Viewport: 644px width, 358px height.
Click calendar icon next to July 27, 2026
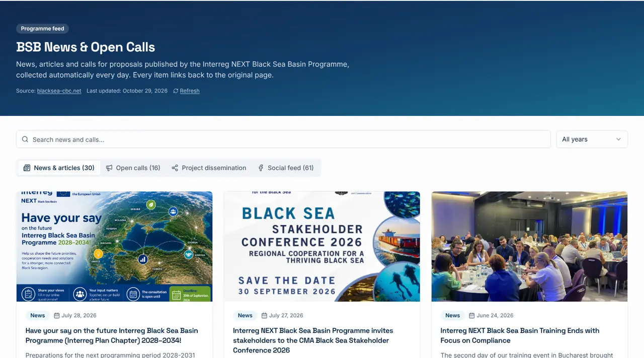264,316
